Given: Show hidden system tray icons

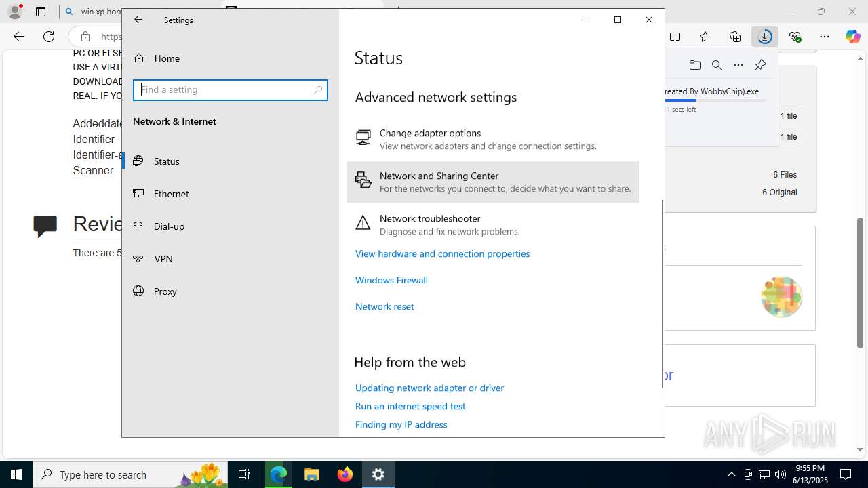Looking at the screenshot, I should [731, 474].
